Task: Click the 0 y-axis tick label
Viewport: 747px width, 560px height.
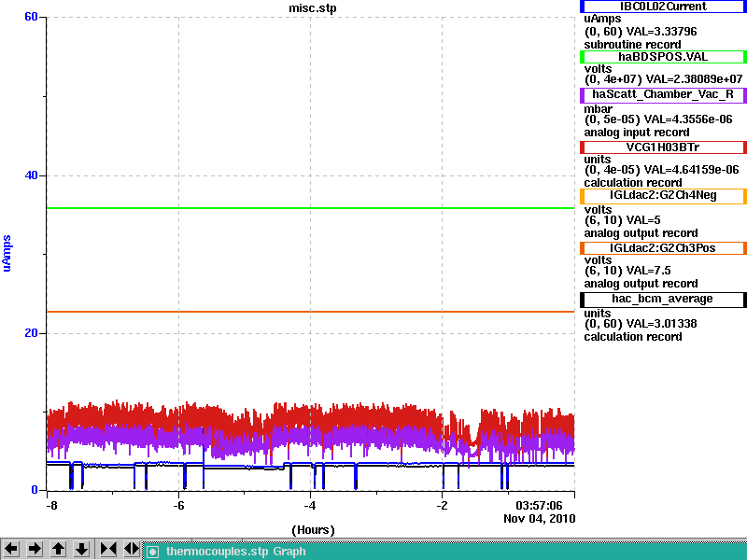Action: click(x=35, y=490)
